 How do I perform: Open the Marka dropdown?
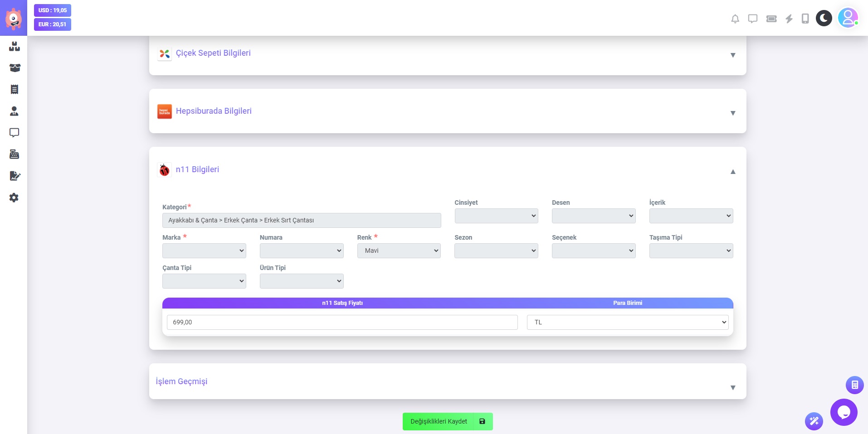204,251
